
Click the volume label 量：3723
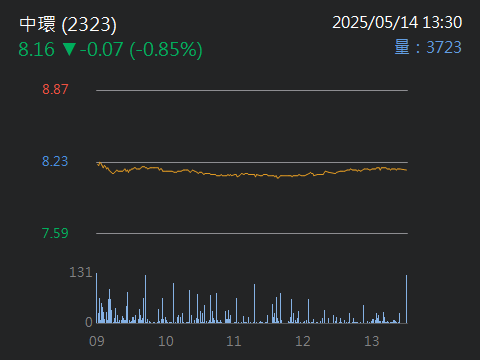click(x=428, y=47)
